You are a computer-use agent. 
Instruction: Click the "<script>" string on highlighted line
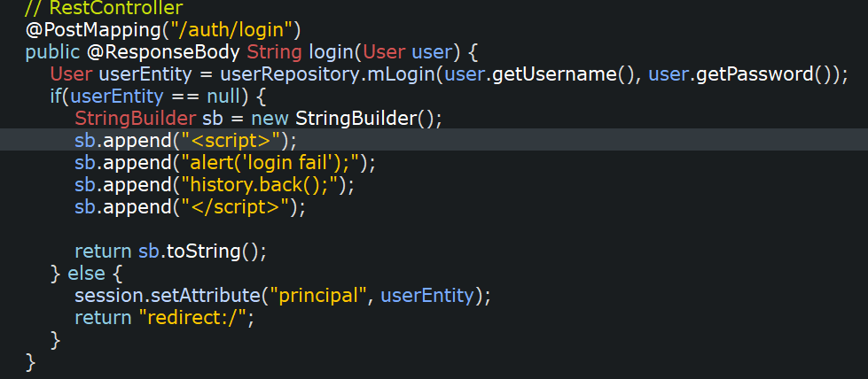click(x=229, y=141)
